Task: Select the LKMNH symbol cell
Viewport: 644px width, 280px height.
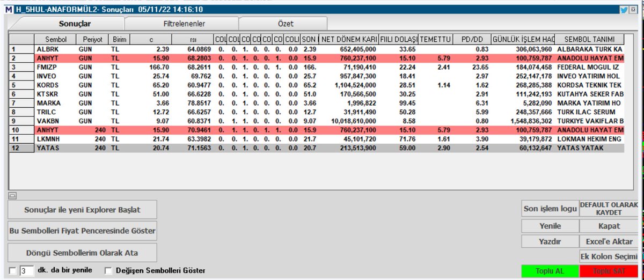Action: pyautogui.click(x=55, y=139)
